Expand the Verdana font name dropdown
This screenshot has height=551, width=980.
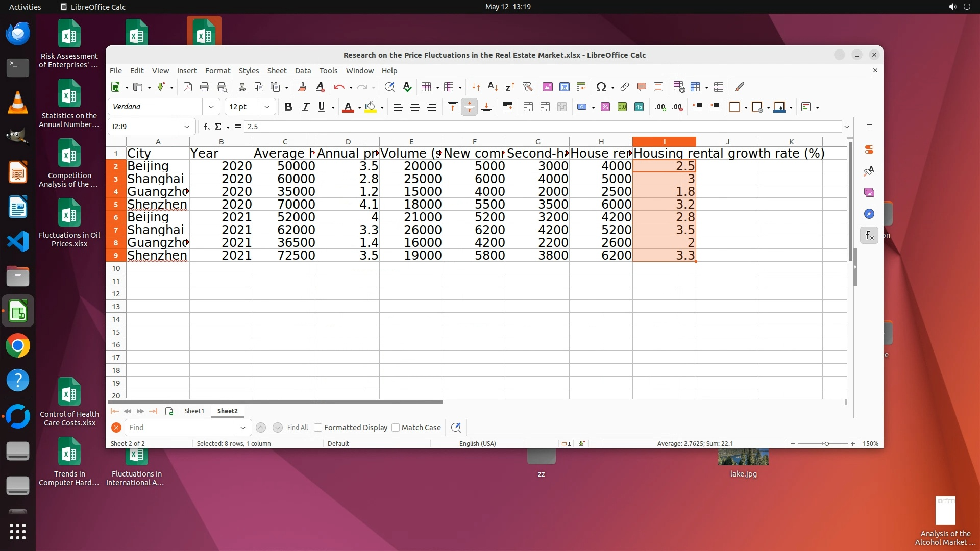pos(211,107)
